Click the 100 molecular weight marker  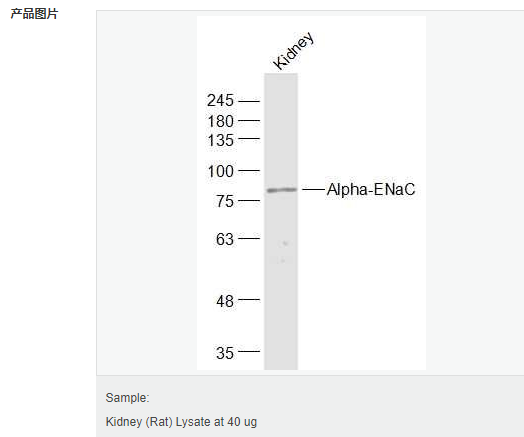tap(221, 171)
